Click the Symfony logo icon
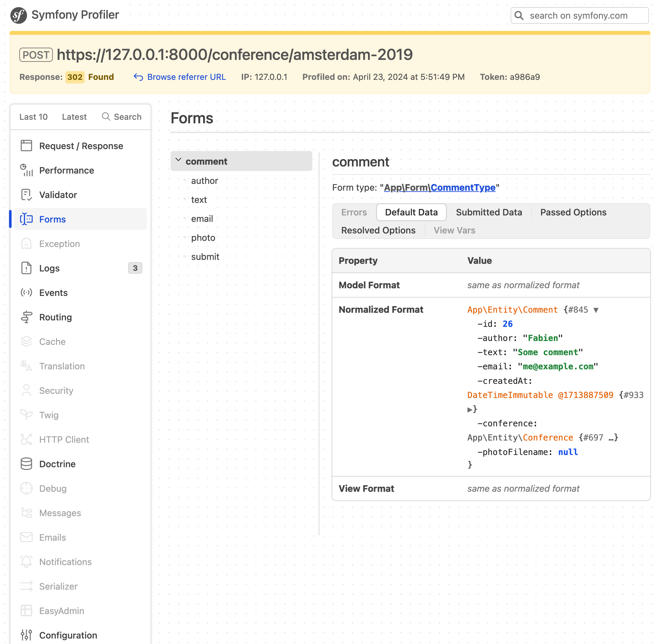 [19, 15]
